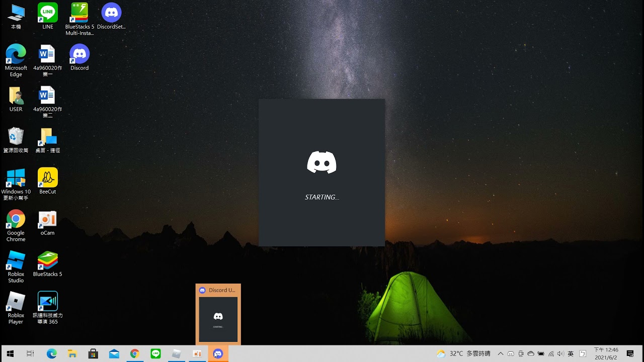Viewport: 644px width, 362px height.
Task: Open the LINE desktop shortcut
Action: tap(48, 16)
